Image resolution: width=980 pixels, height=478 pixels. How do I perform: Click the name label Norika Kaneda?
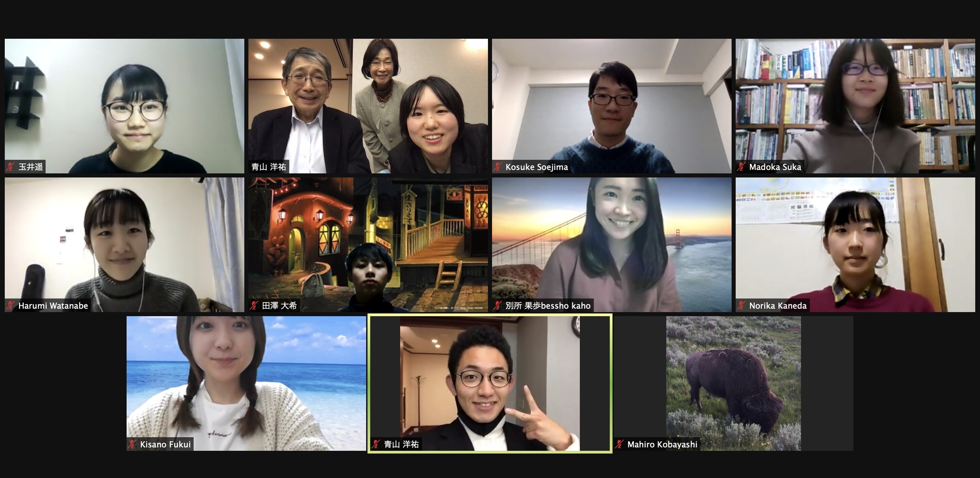[778, 306]
